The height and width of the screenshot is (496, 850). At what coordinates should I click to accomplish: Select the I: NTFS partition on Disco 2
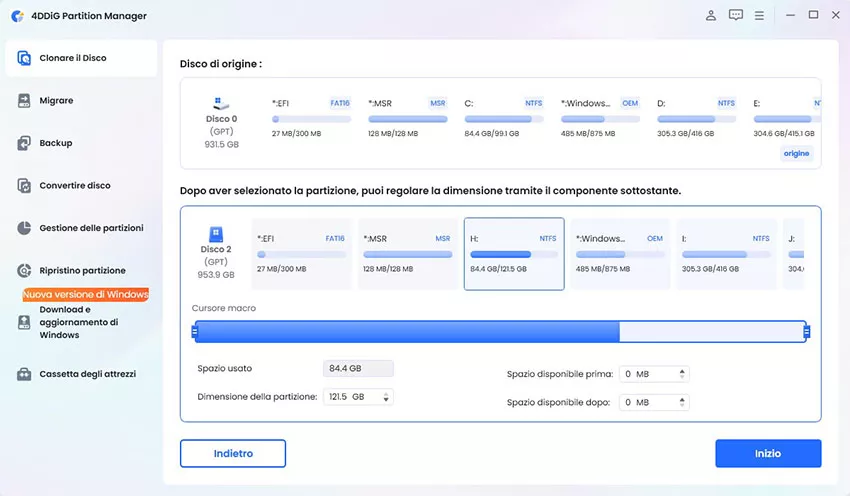[x=725, y=254]
